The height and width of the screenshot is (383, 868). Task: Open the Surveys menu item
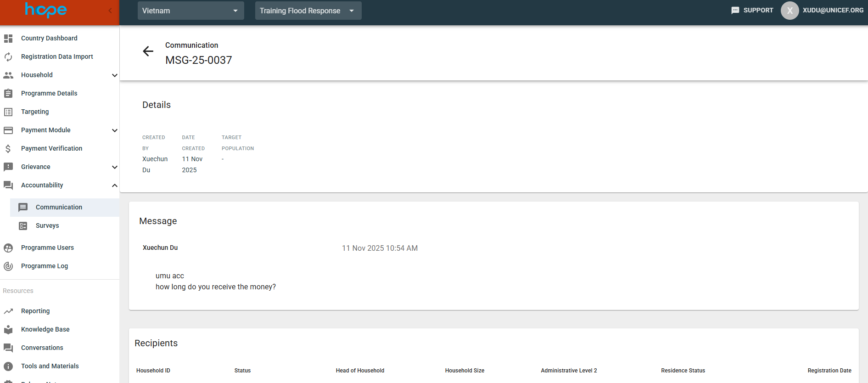[x=47, y=226]
